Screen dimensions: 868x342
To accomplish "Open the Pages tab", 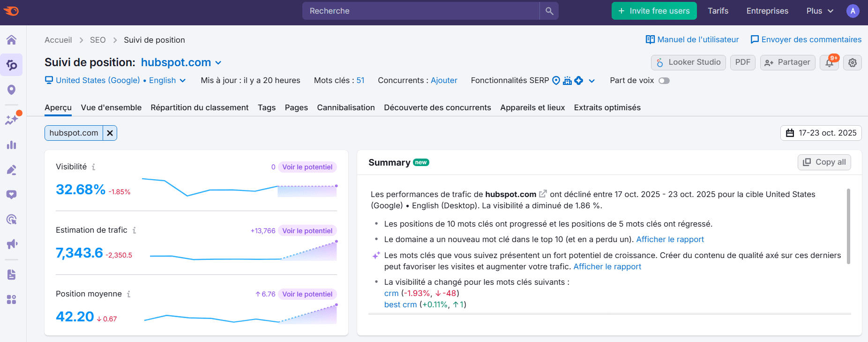I will pos(296,108).
